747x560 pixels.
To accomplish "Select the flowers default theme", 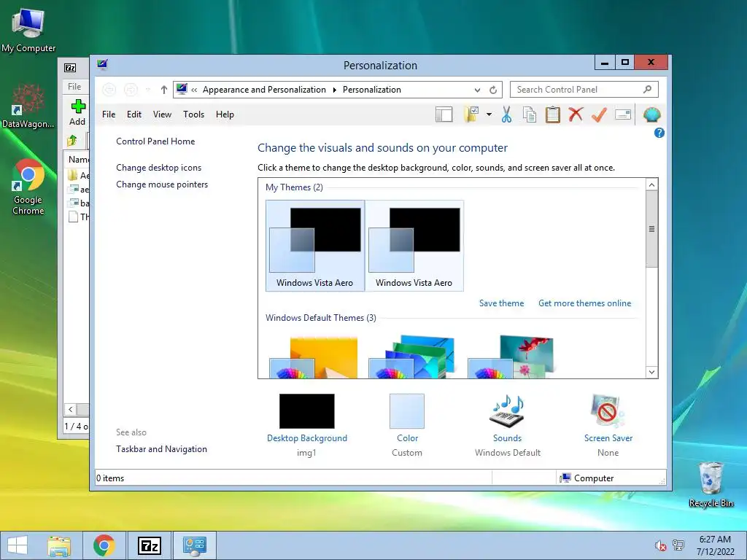I will [x=511, y=357].
